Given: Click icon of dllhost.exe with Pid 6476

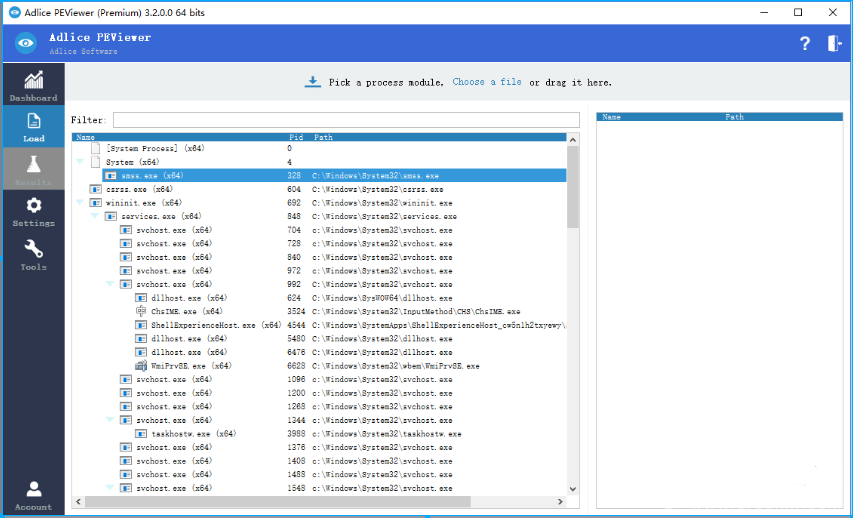Looking at the screenshot, I should (x=141, y=352).
